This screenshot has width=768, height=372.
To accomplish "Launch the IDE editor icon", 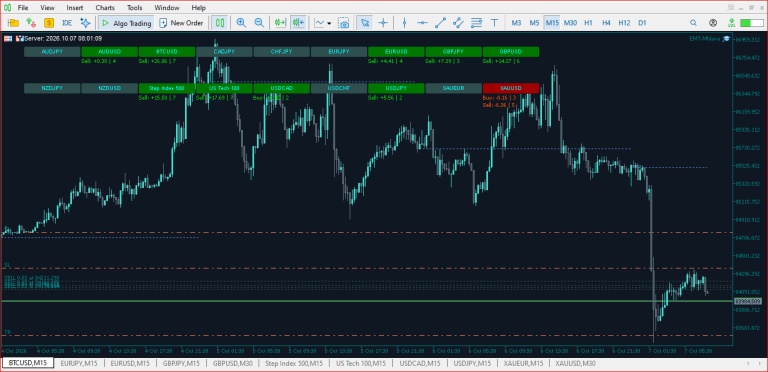I will 67,23.
